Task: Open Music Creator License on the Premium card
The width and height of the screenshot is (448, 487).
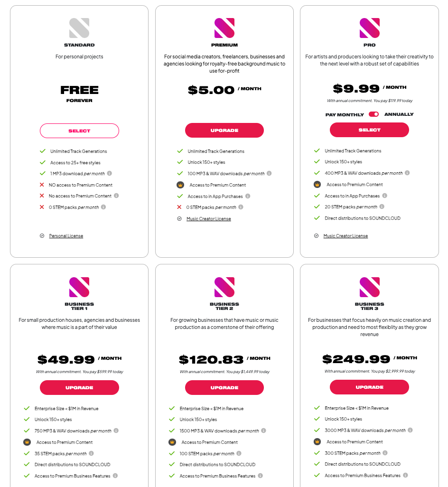Action: pyautogui.click(x=209, y=218)
